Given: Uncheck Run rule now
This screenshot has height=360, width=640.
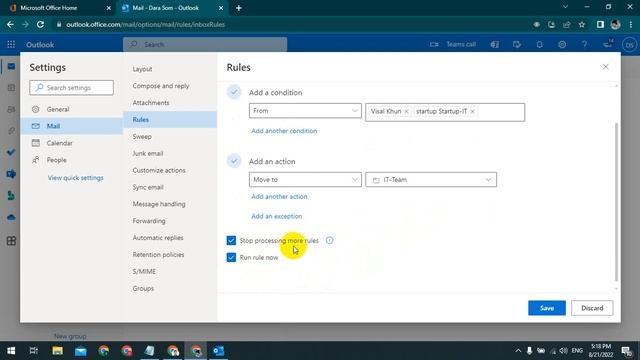Looking at the screenshot, I should point(231,257).
